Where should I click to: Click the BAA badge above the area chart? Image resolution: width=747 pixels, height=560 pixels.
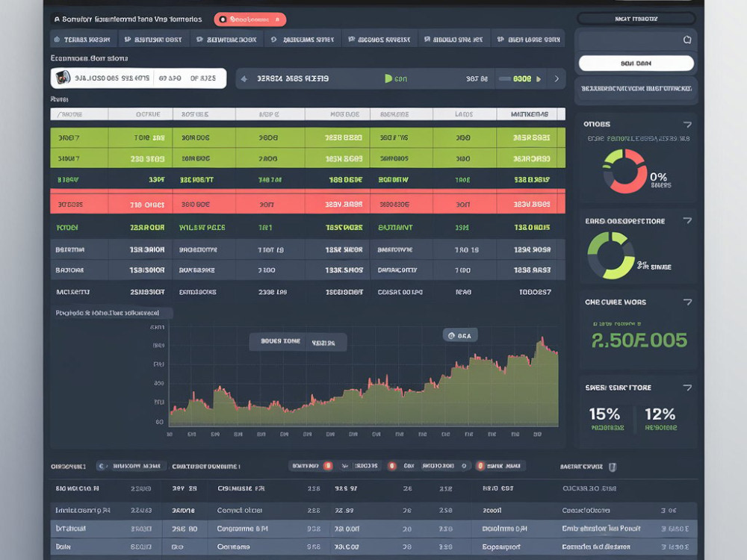pyautogui.click(x=459, y=335)
